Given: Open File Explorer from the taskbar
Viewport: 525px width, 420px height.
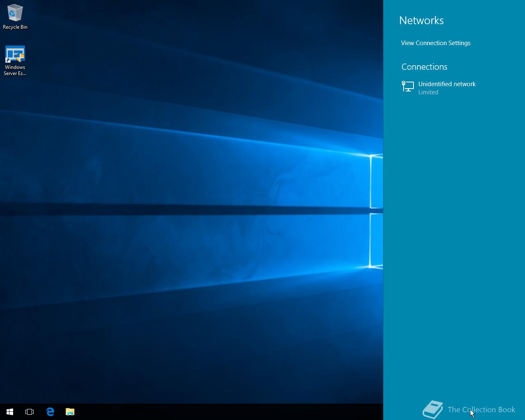Looking at the screenshot, I should click(70, 412).
